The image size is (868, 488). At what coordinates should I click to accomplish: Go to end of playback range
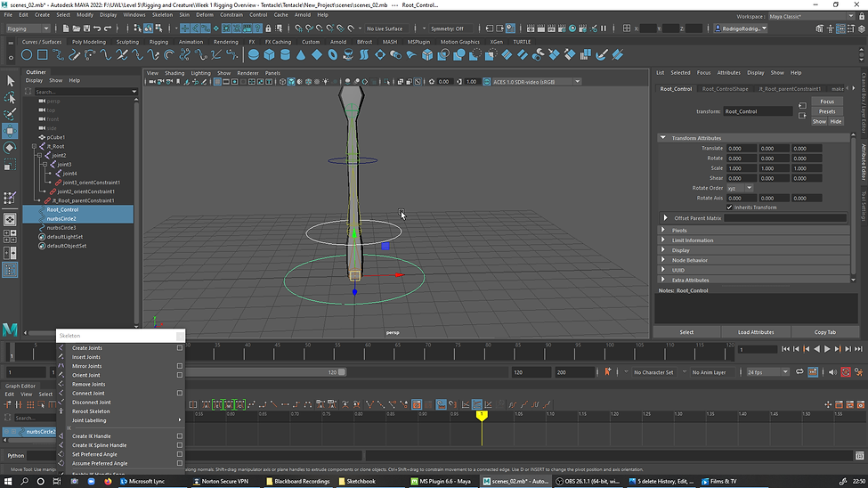858,349
